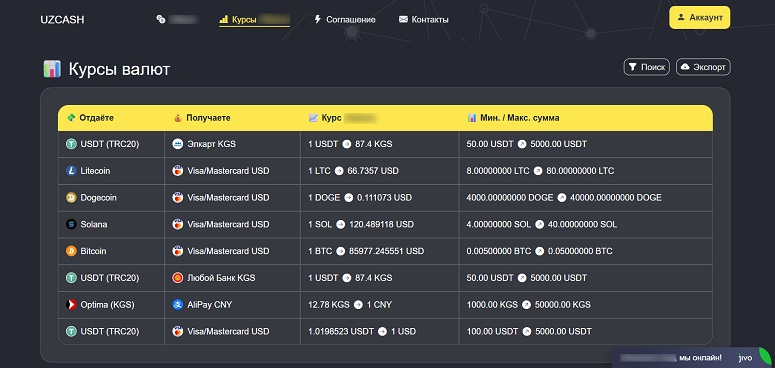Click the Dogecoin coin icon
Screen dimensions: 775x368
click(71, 198)
